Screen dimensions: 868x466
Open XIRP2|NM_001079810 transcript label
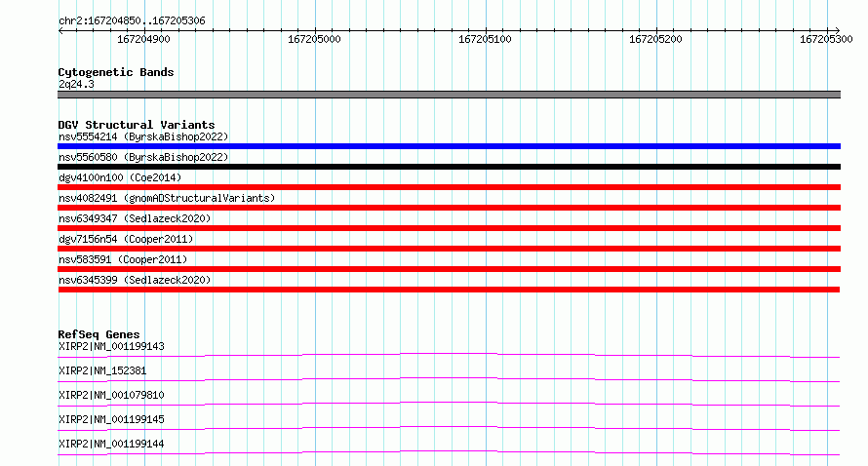click(x=111, y=395)
